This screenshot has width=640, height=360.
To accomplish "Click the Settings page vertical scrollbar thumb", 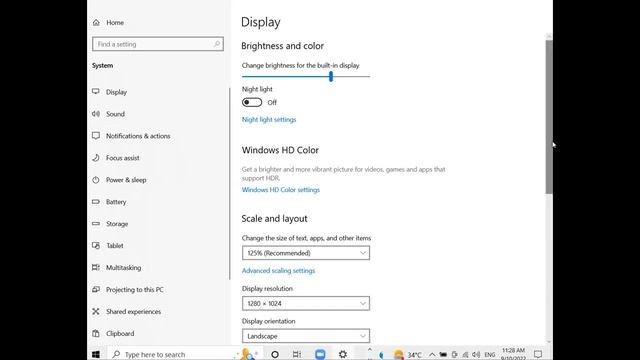I will [549, 116].
